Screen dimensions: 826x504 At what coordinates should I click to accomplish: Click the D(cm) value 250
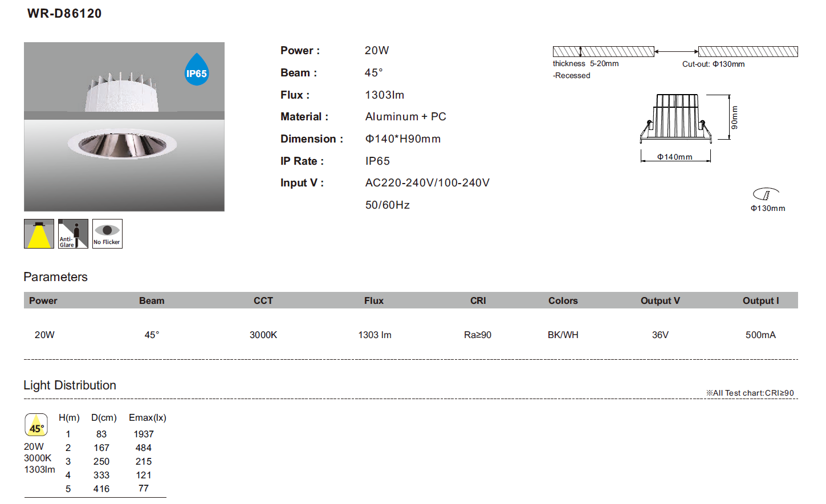point(101,462)
